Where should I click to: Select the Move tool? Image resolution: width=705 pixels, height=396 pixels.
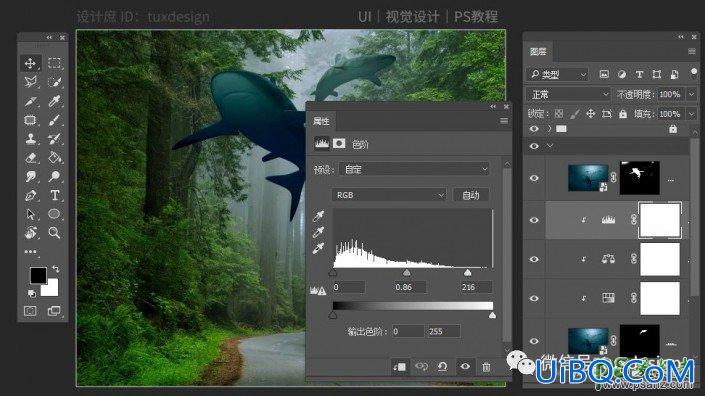coord(30,63)
